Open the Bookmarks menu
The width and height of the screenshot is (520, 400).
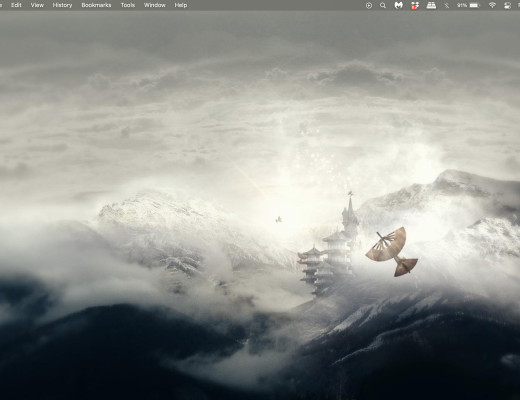click(96, 5)
